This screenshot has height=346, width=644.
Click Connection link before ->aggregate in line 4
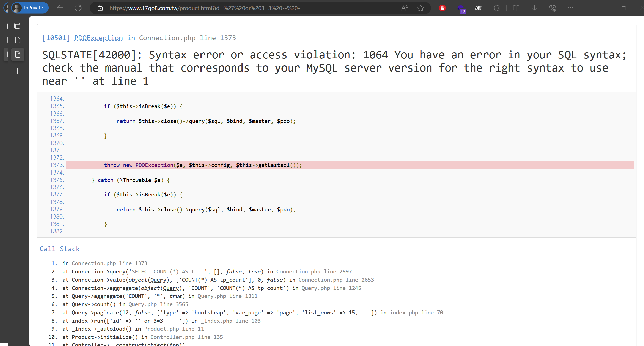coord(88,288)
